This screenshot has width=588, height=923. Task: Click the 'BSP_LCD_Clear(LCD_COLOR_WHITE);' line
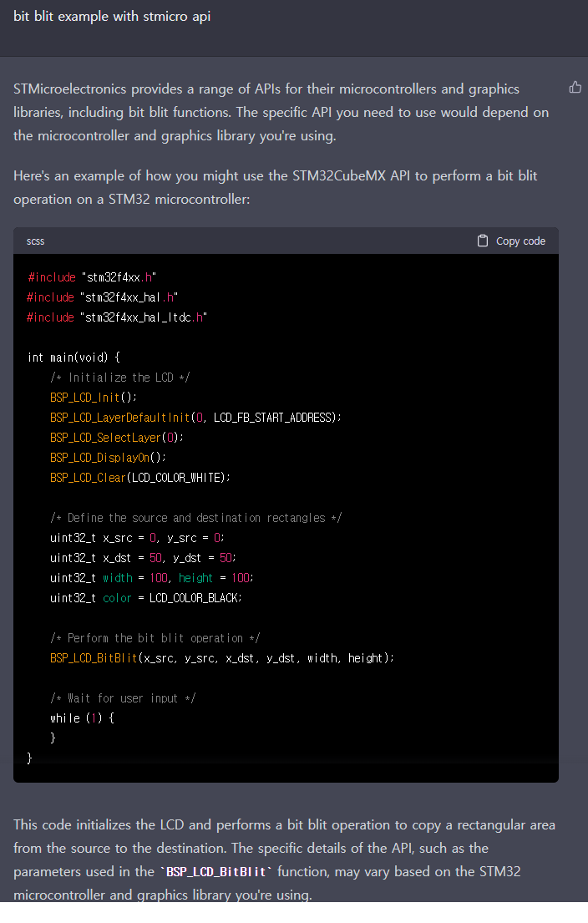[140, 478]
